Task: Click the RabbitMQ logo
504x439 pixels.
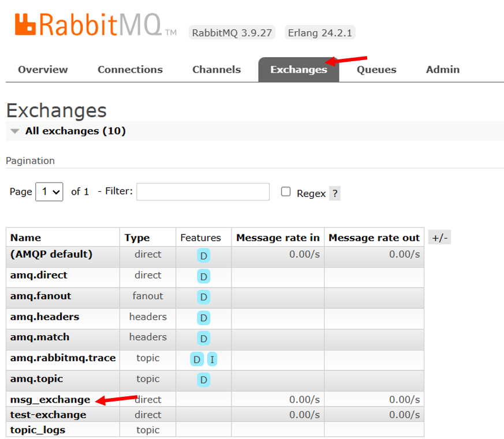Action: pyautogui.click(x=95, y=24)
